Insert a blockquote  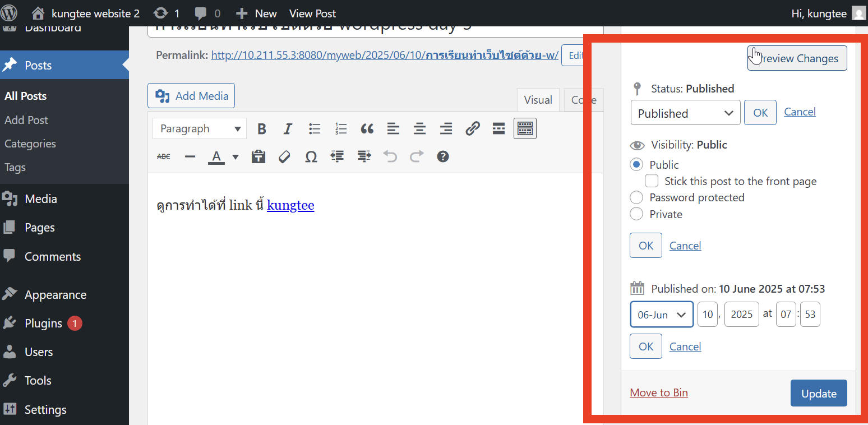tap(367, 129)
